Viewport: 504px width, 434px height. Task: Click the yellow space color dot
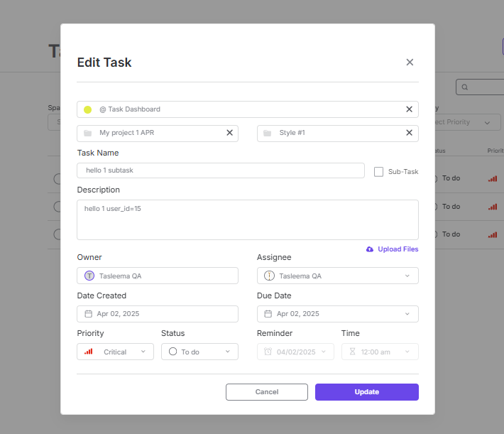tap(88, 109)
